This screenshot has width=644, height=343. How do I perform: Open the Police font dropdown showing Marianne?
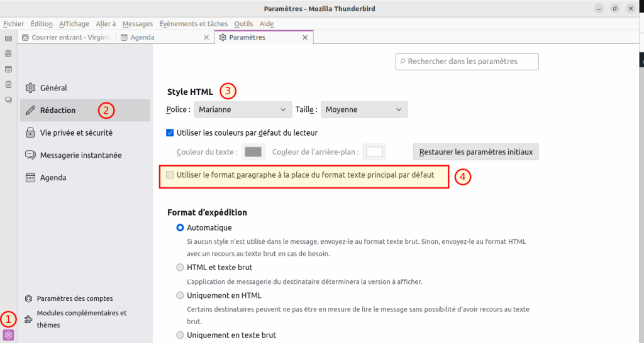point(243,109)
